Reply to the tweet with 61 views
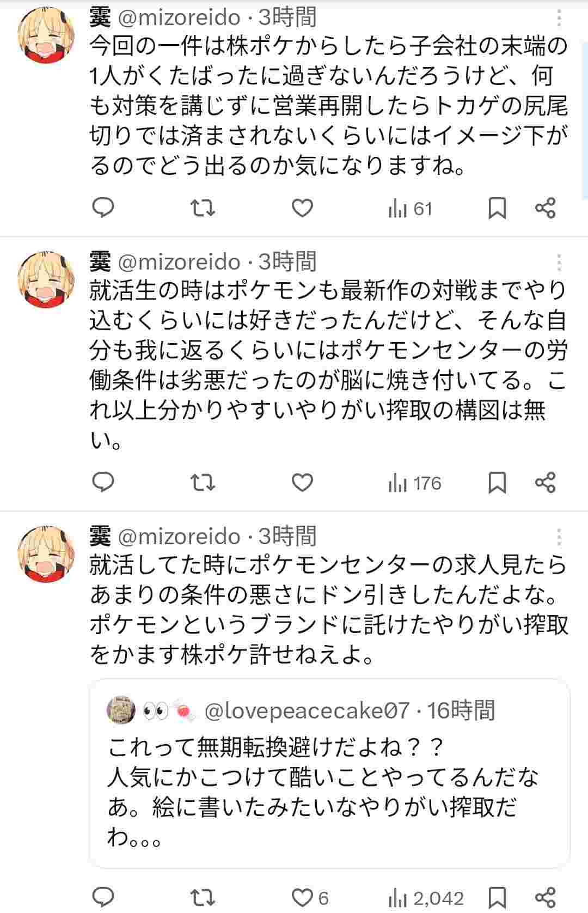 (103, 208)
